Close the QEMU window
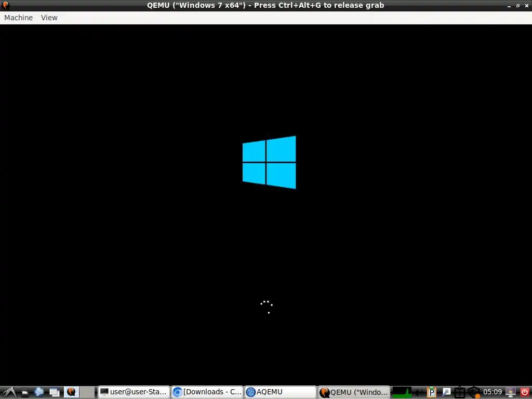This screenshot has width=532, height=399. (x=527, y=6)
